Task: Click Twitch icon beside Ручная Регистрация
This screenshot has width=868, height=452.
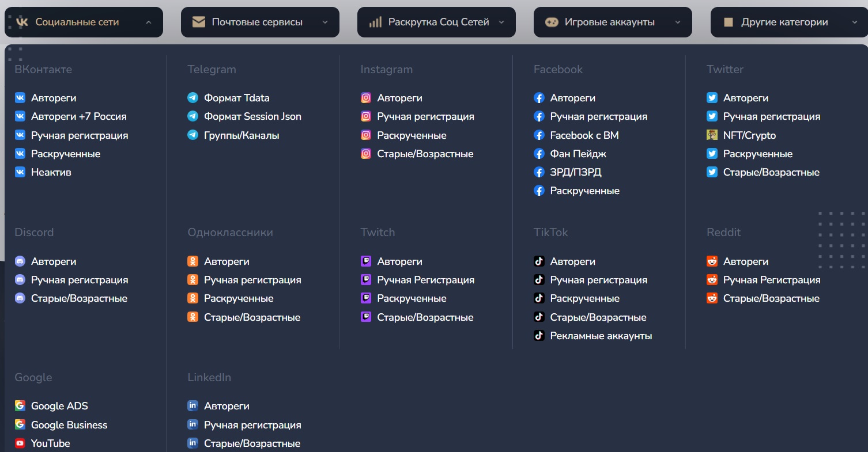Action: coord(366,280)
